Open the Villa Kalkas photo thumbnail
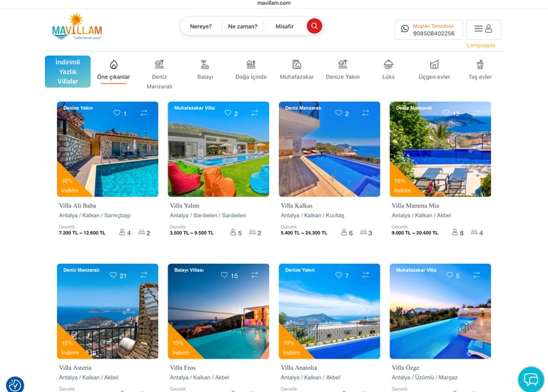Viewport: 548px width, 392px height. pyautogui.click(x=329, y=149)
